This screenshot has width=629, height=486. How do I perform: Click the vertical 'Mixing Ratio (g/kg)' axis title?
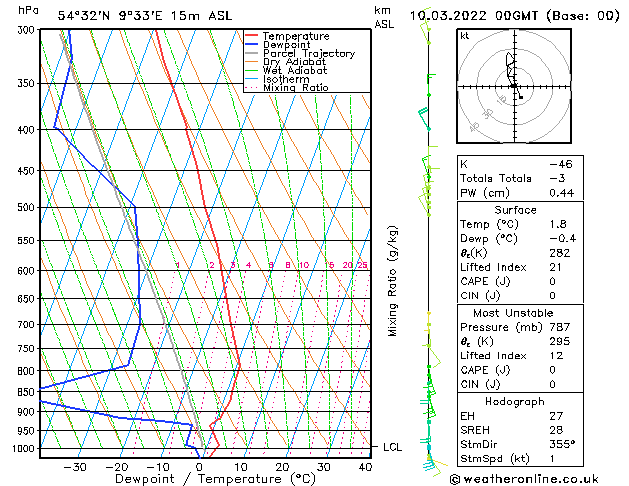point(392,281)
